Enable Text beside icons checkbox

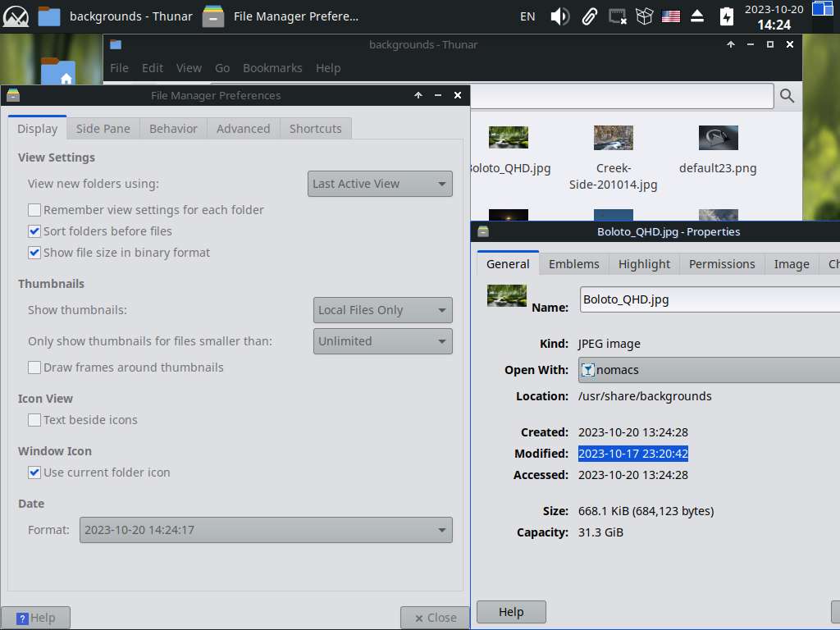(x=34, y=420)
